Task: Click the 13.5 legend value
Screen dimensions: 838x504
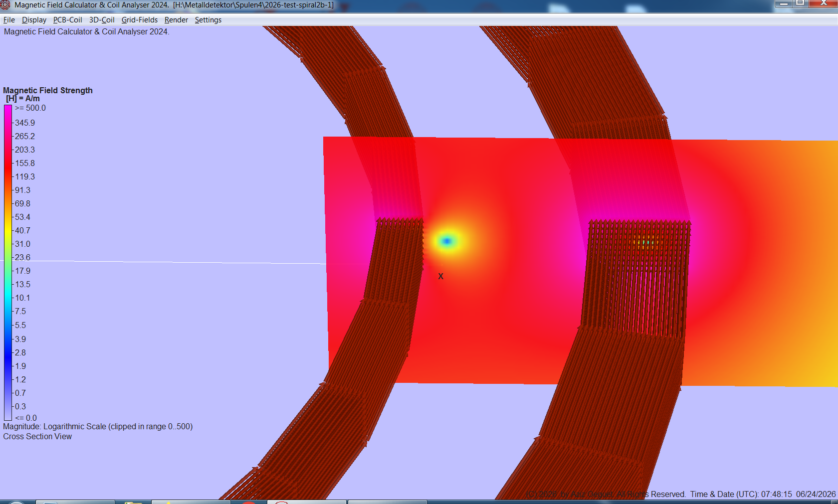Action: (22, 284)
